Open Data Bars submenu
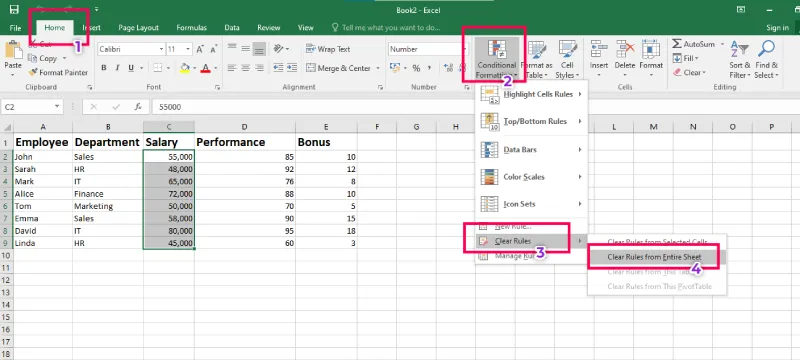 pyautogui.click(x=531, y=149)
